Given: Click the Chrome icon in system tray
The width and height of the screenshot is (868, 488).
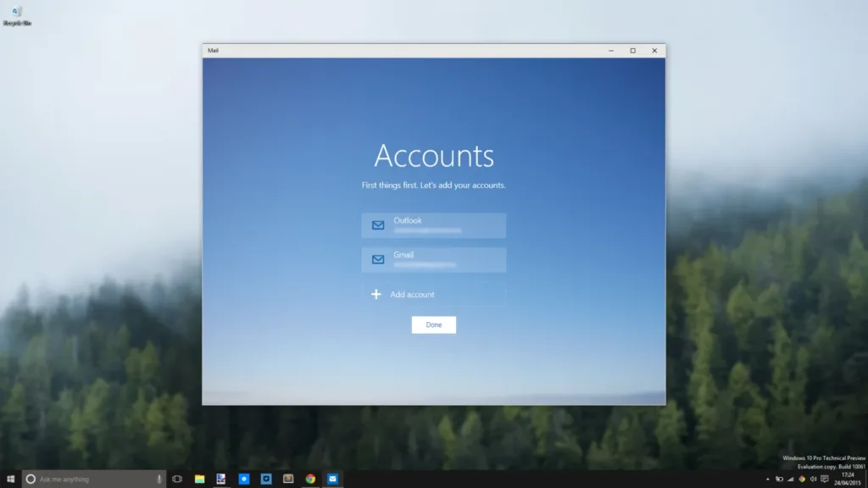Looking at the screenshot, I should [802, 480].
